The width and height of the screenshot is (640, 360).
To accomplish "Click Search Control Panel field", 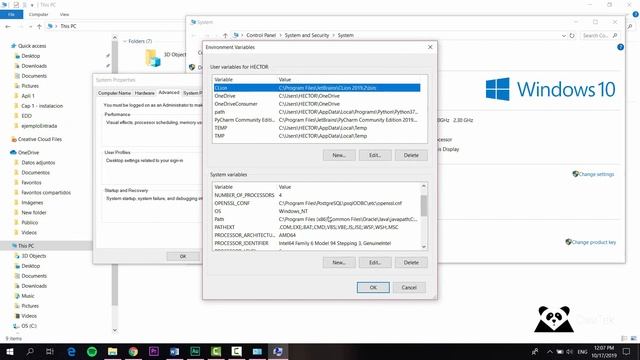I will [x=599, y=36].
